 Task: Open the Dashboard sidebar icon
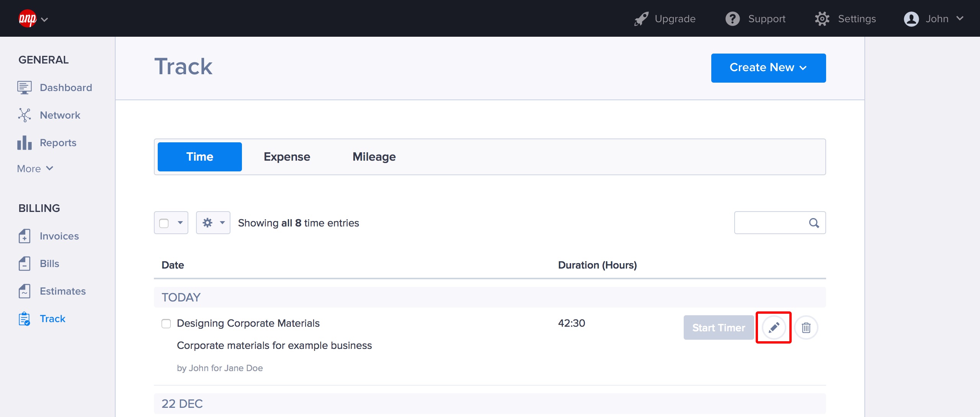pos(24,88)
